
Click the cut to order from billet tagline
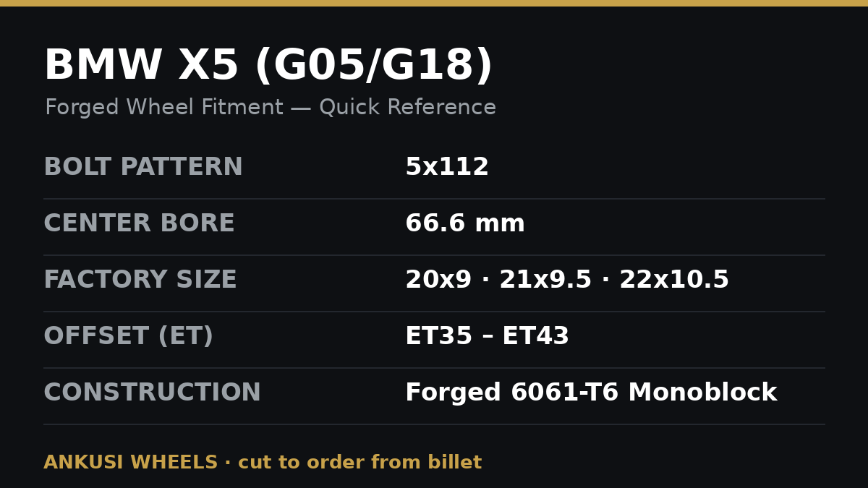pos(360,463)
